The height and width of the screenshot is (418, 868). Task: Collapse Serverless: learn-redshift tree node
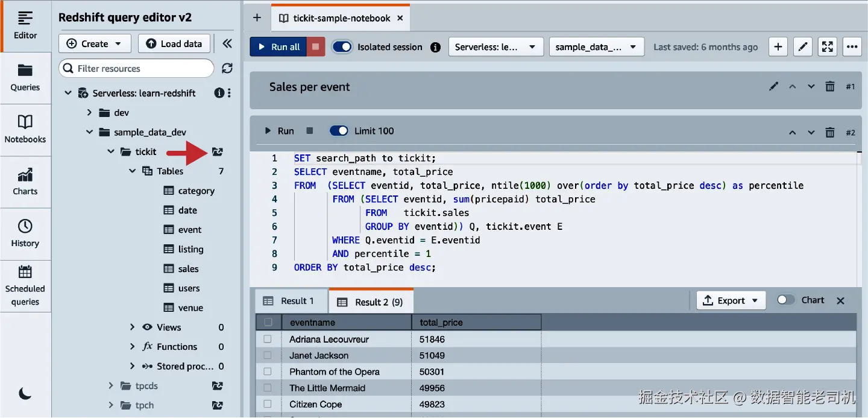click(x=68, y=93)
